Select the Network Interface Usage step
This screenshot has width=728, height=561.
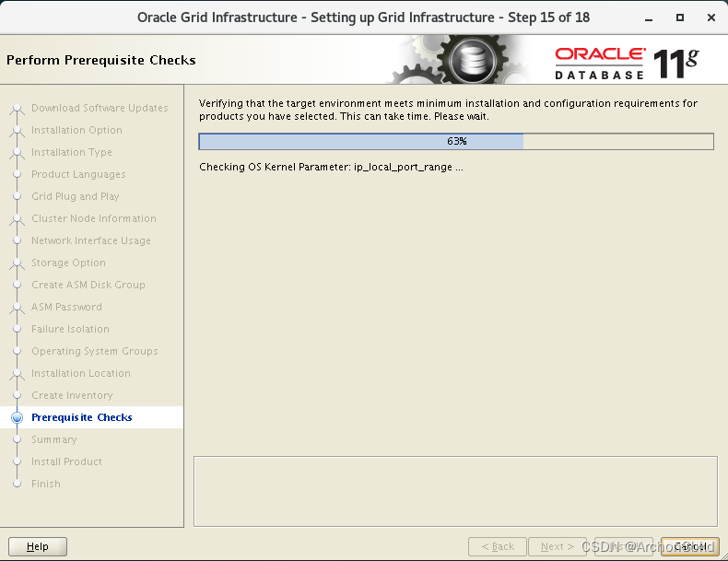[91, 240]
